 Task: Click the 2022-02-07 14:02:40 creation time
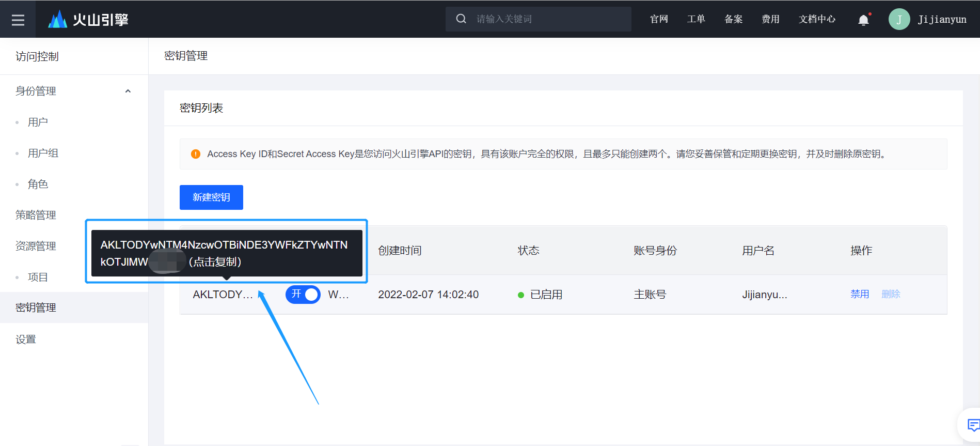pyautogui.click(x=428, y=295)
